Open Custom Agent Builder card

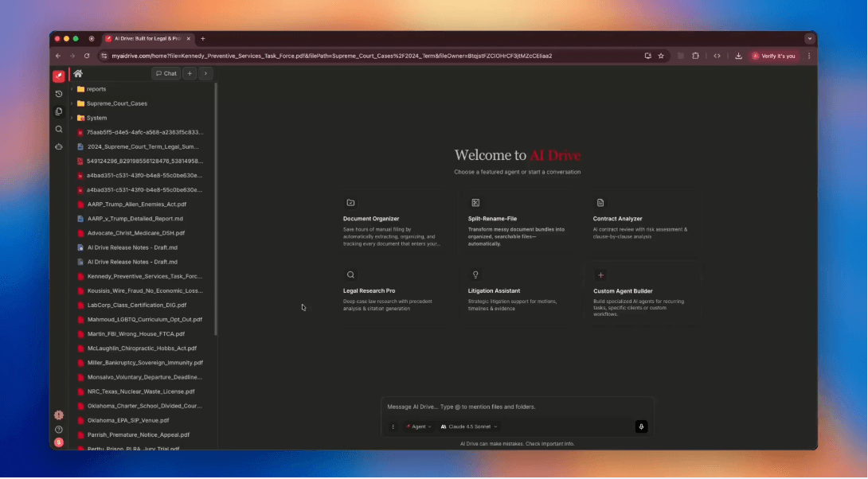click(643, 292)
